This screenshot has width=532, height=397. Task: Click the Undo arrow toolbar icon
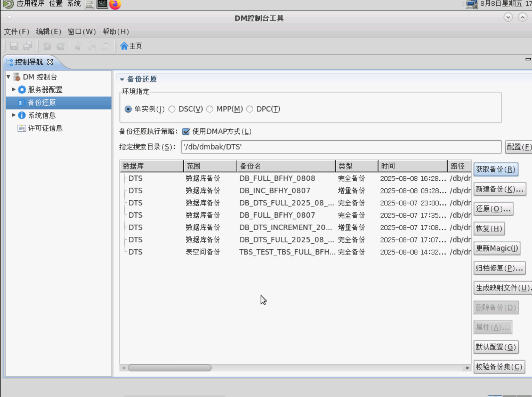pos(47,46)
